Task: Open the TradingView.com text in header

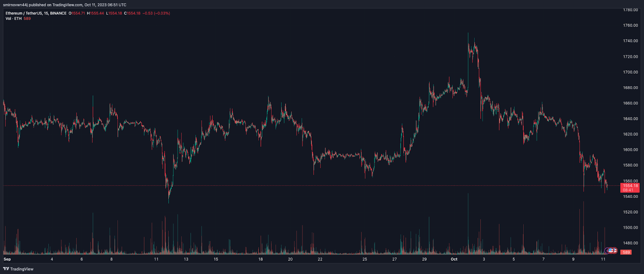Action: [x=67, y=5]
